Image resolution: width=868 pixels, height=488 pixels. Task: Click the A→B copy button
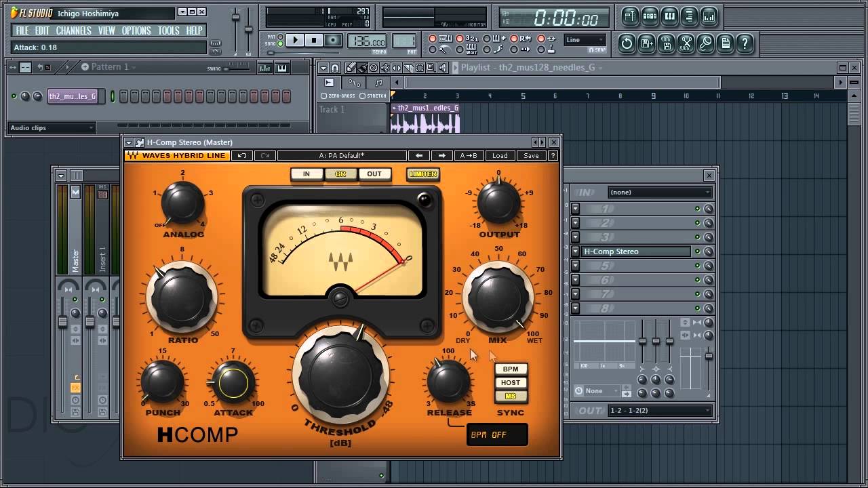[469, 156]
